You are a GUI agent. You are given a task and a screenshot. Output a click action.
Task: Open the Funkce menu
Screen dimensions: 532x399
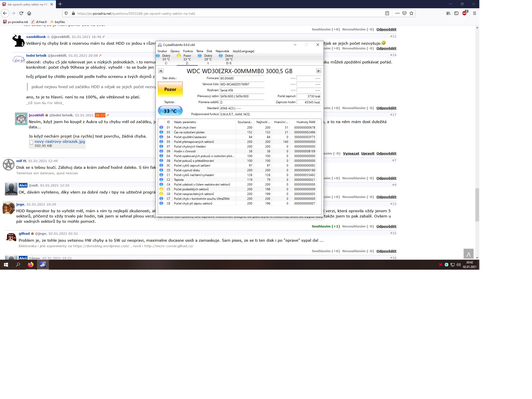(188, 51)
